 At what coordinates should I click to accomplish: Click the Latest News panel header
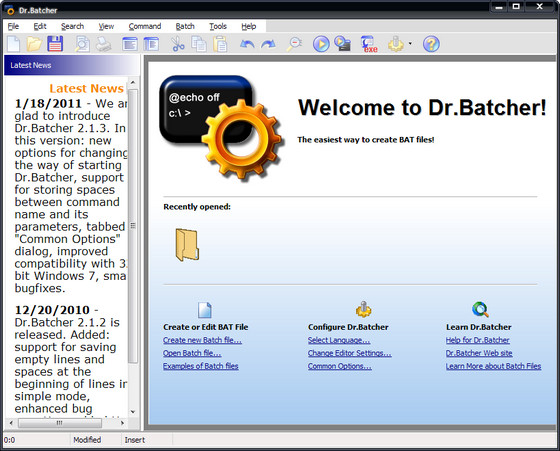coord(71,65)
